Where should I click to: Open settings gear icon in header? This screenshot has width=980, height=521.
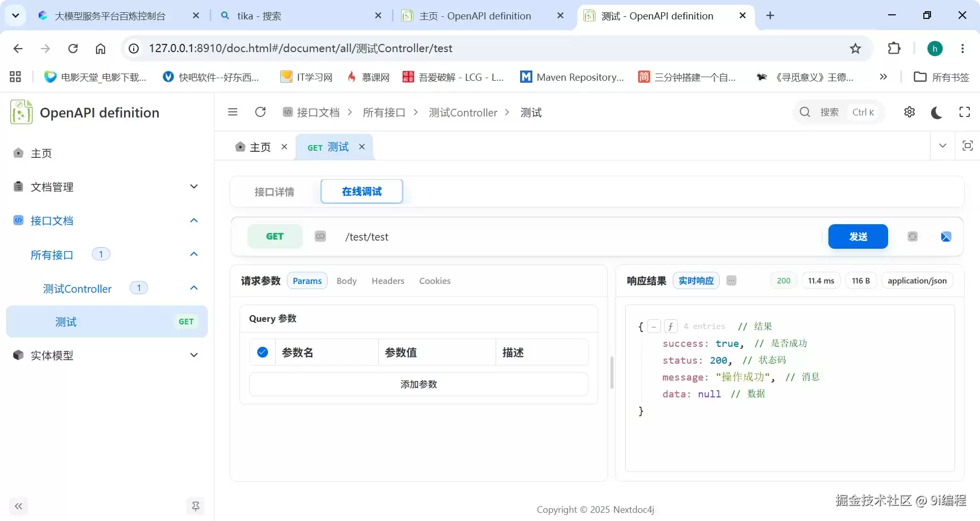[910, 112]
